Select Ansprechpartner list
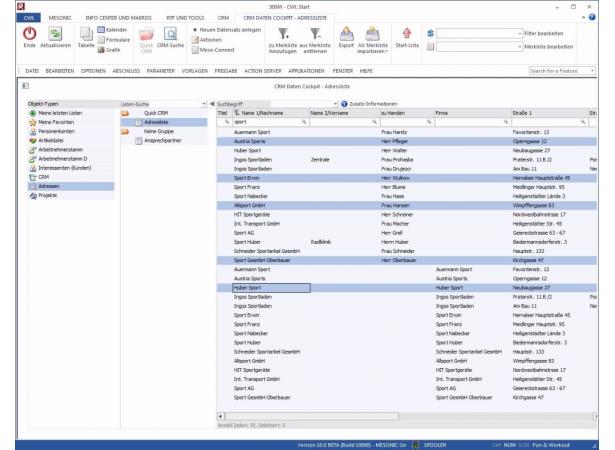The height and width of the screenshot is (450, 615). click(162, 140)
